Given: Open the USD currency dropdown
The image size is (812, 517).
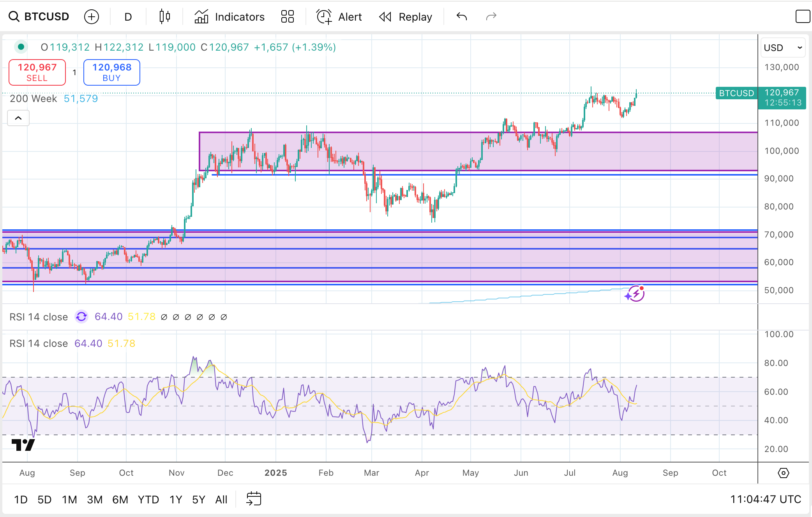Looking at the screenshot, I should point(783,47).
